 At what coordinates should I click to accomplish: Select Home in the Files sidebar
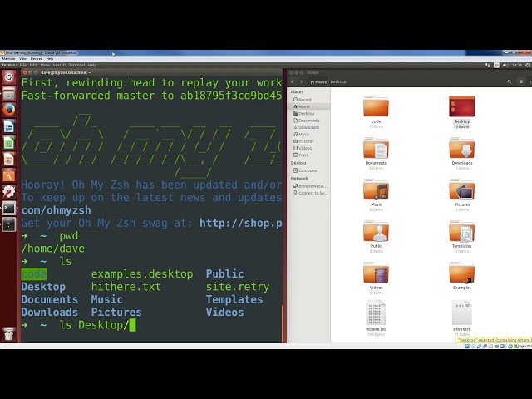[308, 106]
